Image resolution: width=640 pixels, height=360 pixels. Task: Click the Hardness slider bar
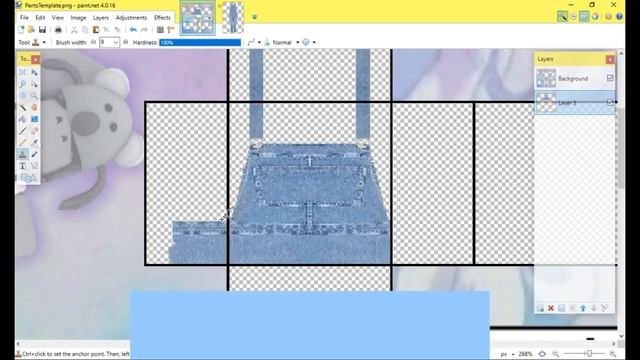coord(200,42)
